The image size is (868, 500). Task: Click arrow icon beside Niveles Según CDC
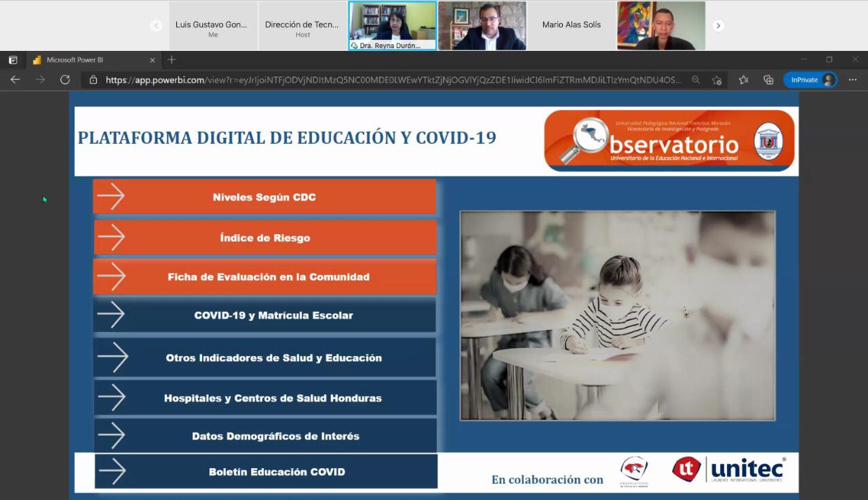pyautogui.click(x=111, y=197)
